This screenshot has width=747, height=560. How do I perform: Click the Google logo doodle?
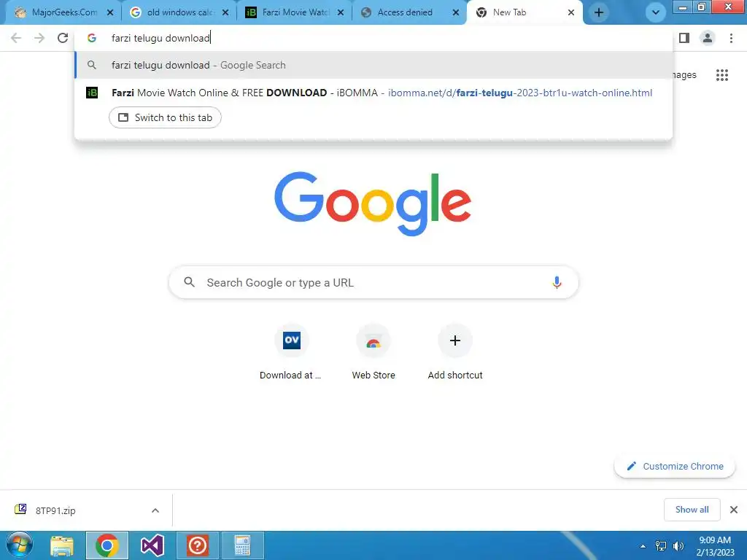(373, 203)
